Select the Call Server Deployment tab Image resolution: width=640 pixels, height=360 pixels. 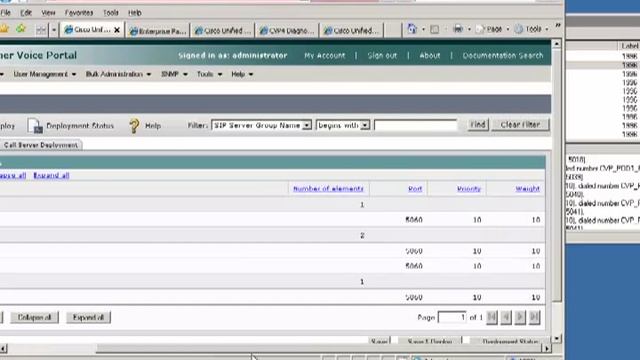coord(40,145)
